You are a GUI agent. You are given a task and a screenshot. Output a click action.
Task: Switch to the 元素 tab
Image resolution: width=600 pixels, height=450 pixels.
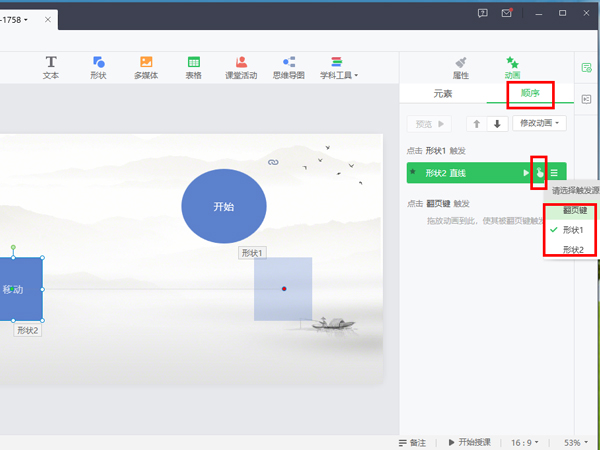point(443,93)
